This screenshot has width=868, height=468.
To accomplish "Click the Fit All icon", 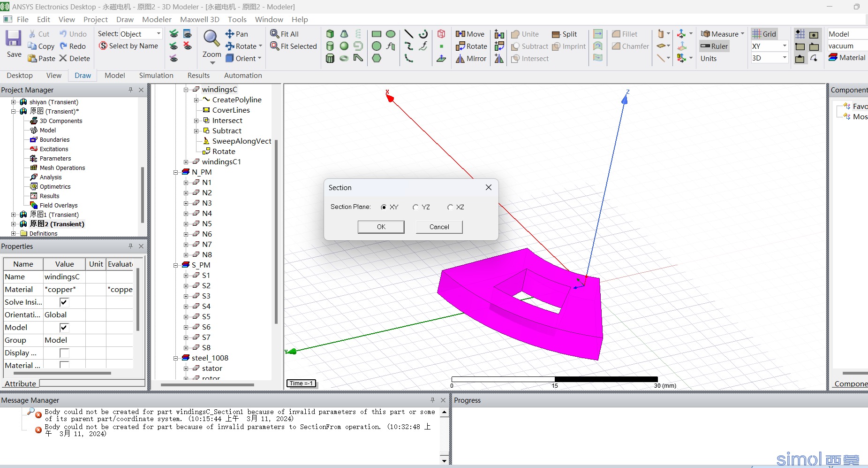I will (x=275, y=34).
